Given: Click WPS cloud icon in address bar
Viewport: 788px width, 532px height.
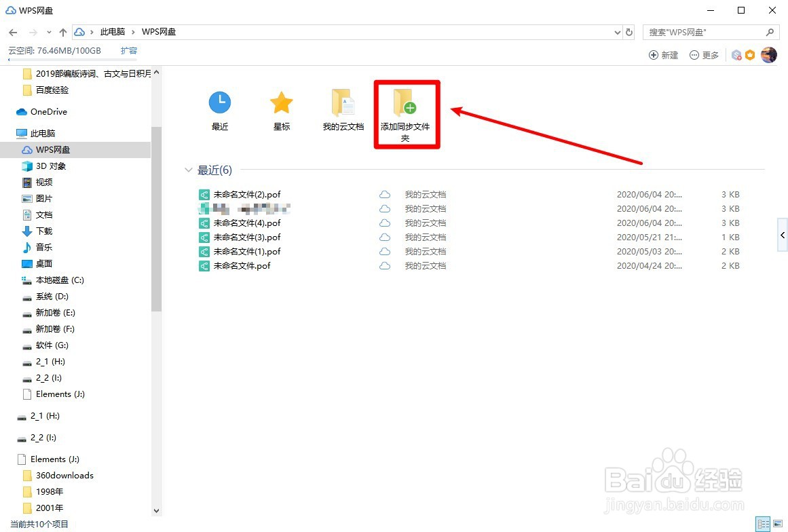Looking at the screenshot, I should point(79,32).
